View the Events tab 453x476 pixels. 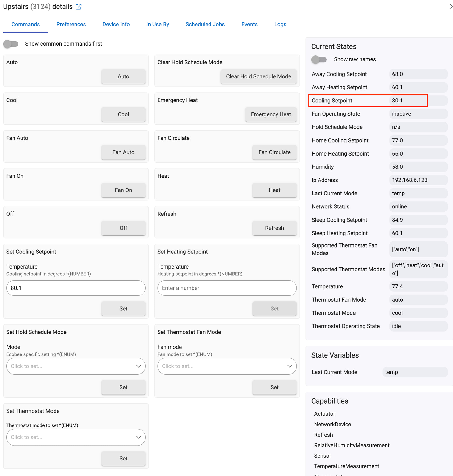coord(249,24)
